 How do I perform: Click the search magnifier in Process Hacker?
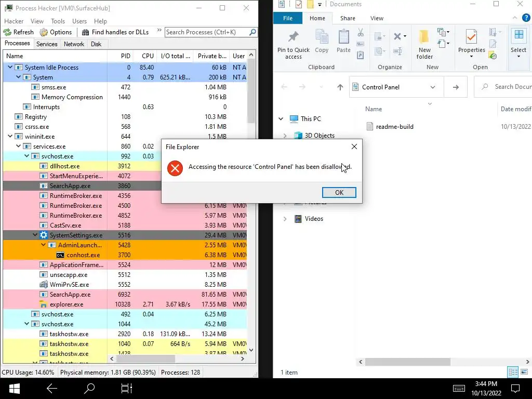click(252, 32)
